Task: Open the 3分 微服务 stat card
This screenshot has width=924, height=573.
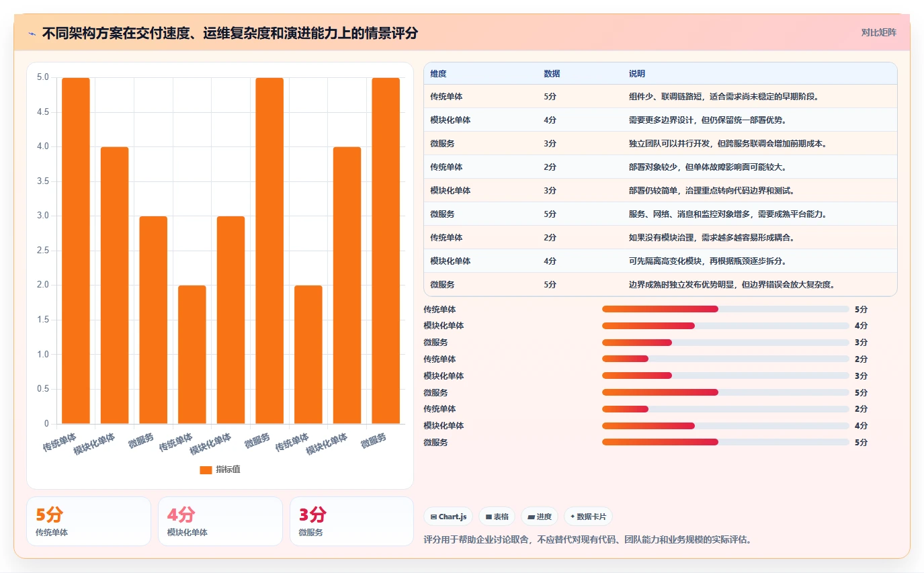Action: pyautogui.click(x=351, y=521)
